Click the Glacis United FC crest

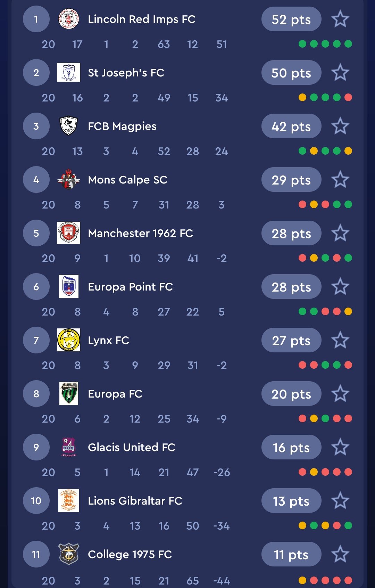pos(69,447)
